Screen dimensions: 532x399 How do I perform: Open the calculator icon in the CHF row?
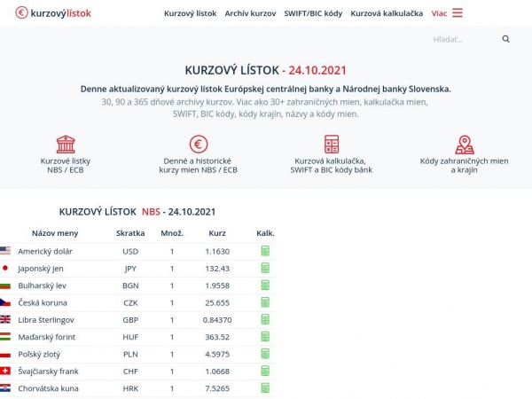[265, 371]
